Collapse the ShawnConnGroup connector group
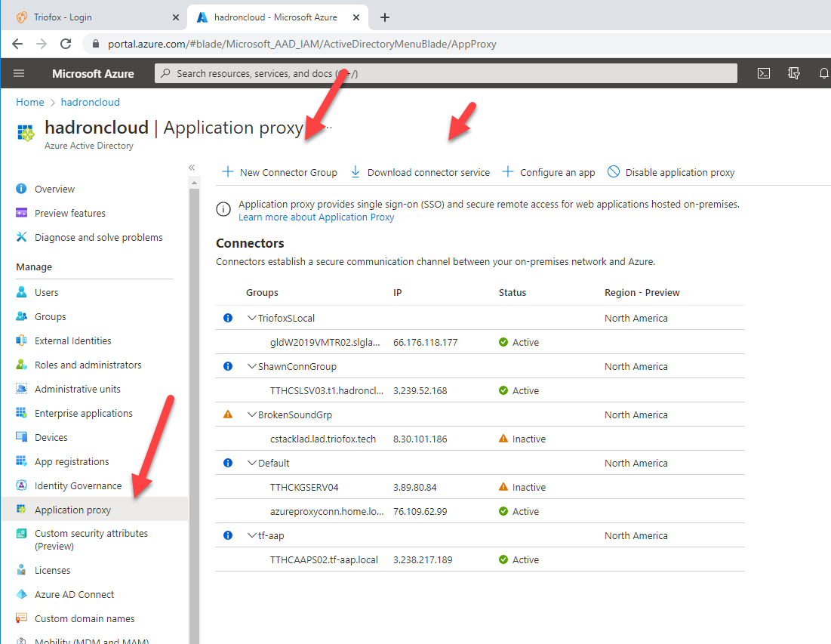This screenshot has width=831, height=644. point(252,366)
